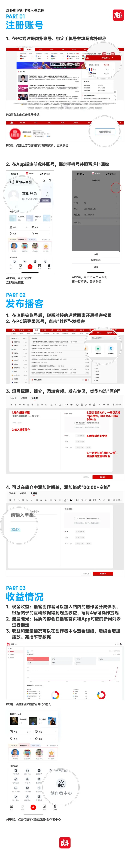Click the 请输入单集标题 title field
Viewport: 130px width, 868px height.
click(26, 416)
